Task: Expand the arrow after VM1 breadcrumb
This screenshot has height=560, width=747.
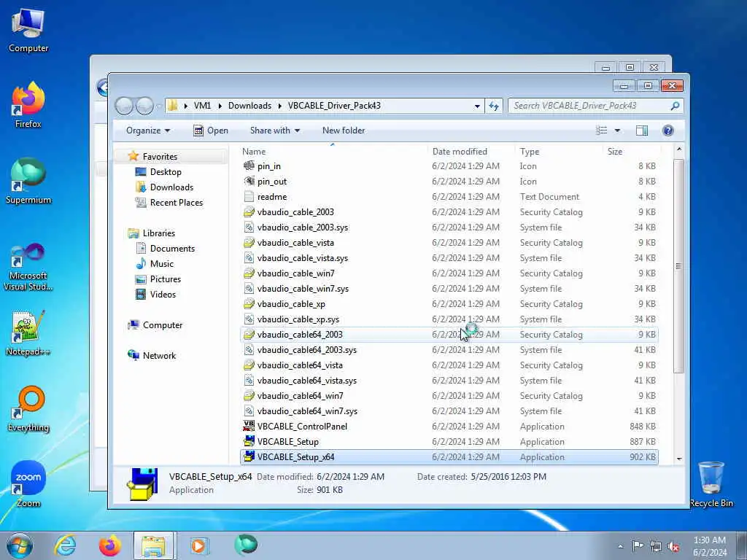Action: 220,106
